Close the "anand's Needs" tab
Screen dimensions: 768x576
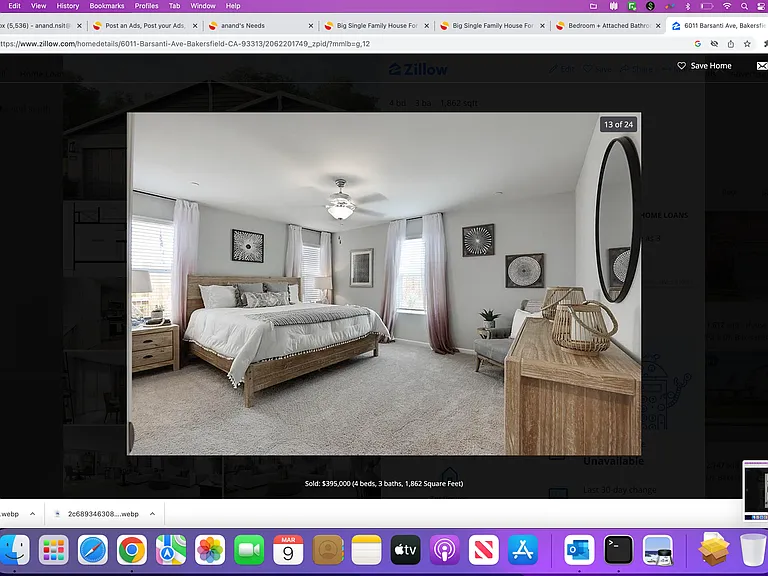[311, 25]
